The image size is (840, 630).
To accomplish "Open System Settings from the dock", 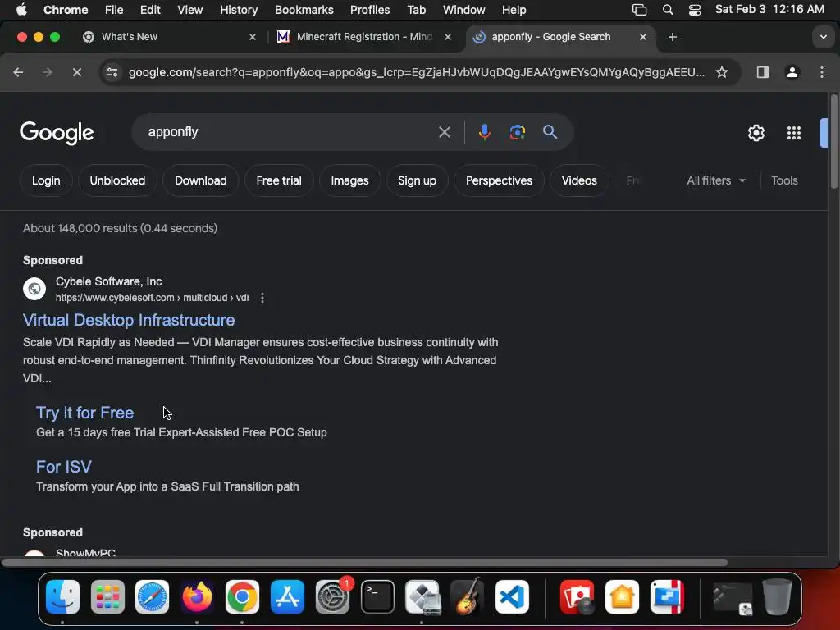I will coord(333,596).
